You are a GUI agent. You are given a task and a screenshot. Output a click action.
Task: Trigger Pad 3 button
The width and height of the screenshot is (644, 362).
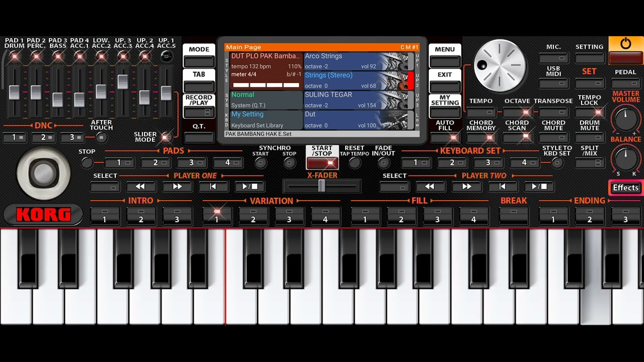(x=192, y=162)
